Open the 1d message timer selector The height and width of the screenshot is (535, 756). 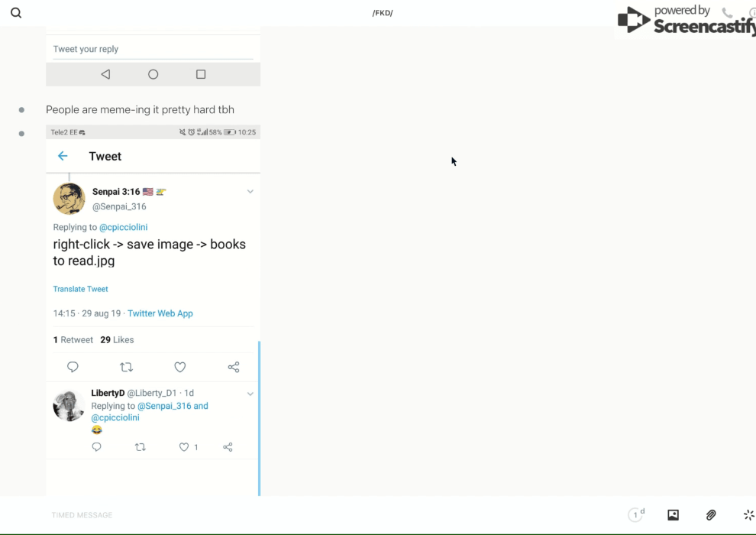(x=636, y=515)
